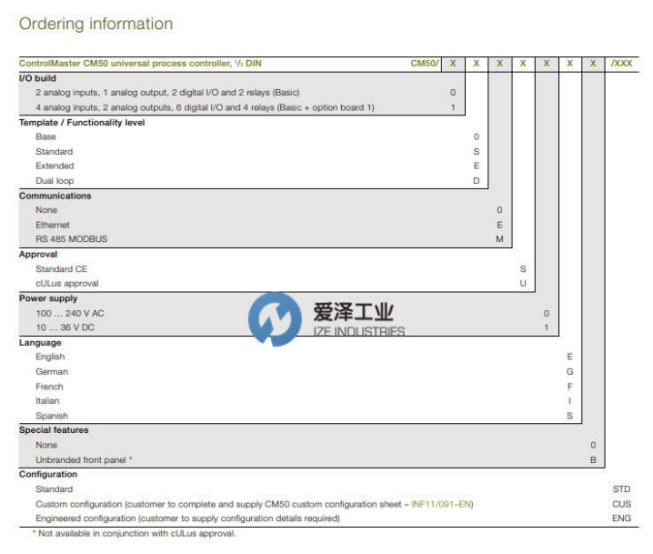Pick the RS 485 MODBUS option
The height and width of the screenshot is (554, 653).
71,240
